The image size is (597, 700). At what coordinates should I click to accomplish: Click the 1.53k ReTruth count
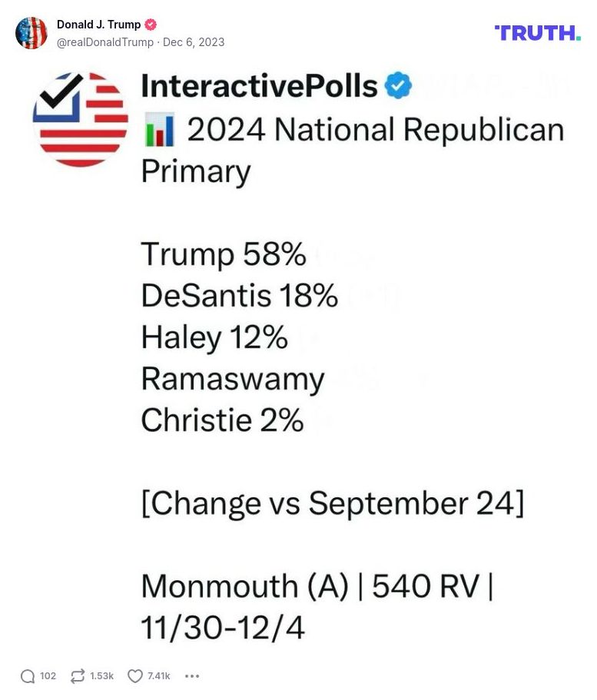click(101, 676)
